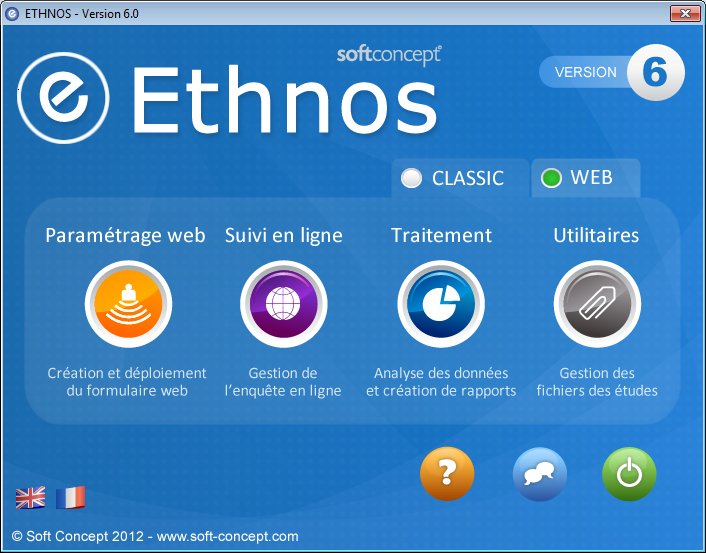The width and height of the screenshot is (706, 553).
Task: Select the CLASSIC radio button
Action: pos(411,178)
